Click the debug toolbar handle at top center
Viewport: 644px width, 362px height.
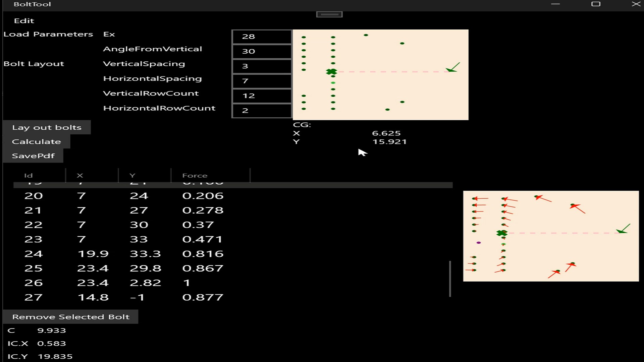coord(329,14)
